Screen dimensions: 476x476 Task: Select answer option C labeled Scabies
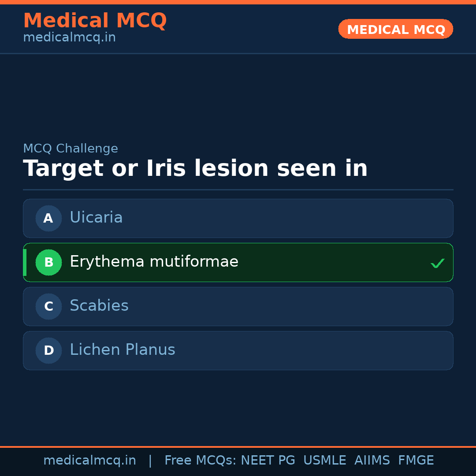click(238, 306)
